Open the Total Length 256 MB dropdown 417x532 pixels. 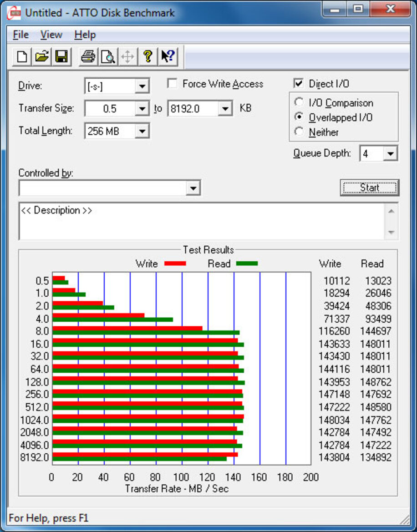pos(142,131)
